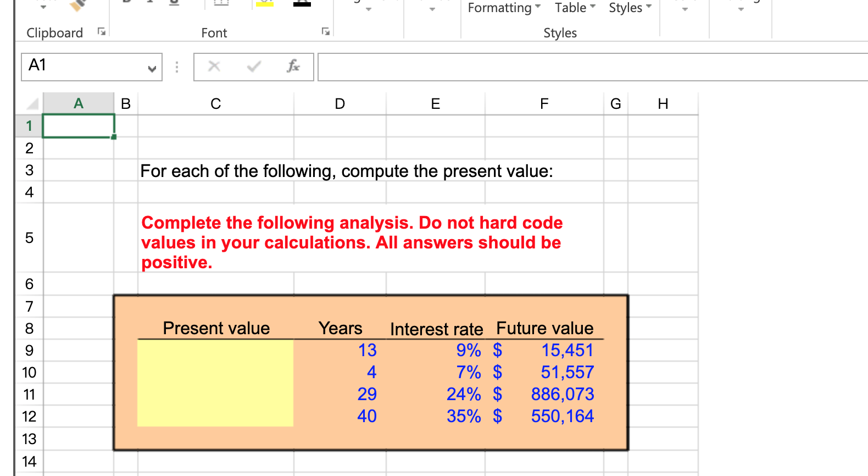This screenshot has height=476, width=868.
Task: Select row 2 header
Action: (x=29, y=148)
